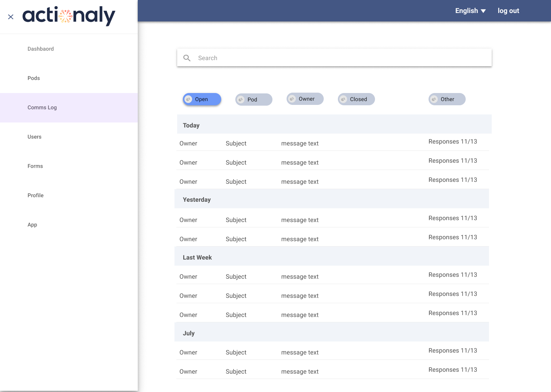Viewport: 551px width, 392px height.
Task: Click the actionaly logo
Action: coord(69,16)
